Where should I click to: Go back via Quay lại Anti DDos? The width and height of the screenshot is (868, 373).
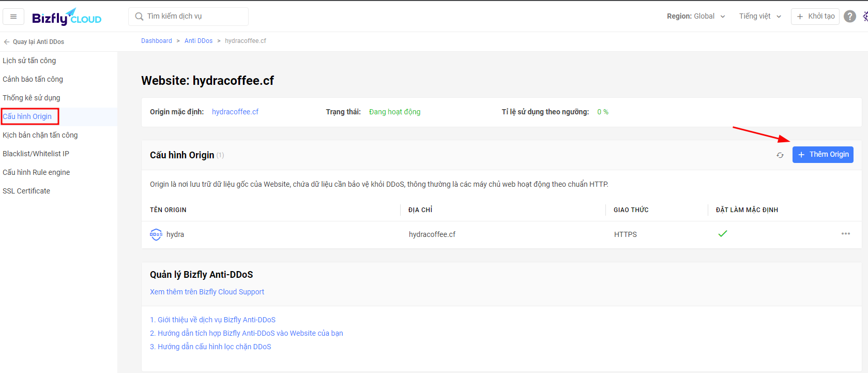(x=38, y=42)
